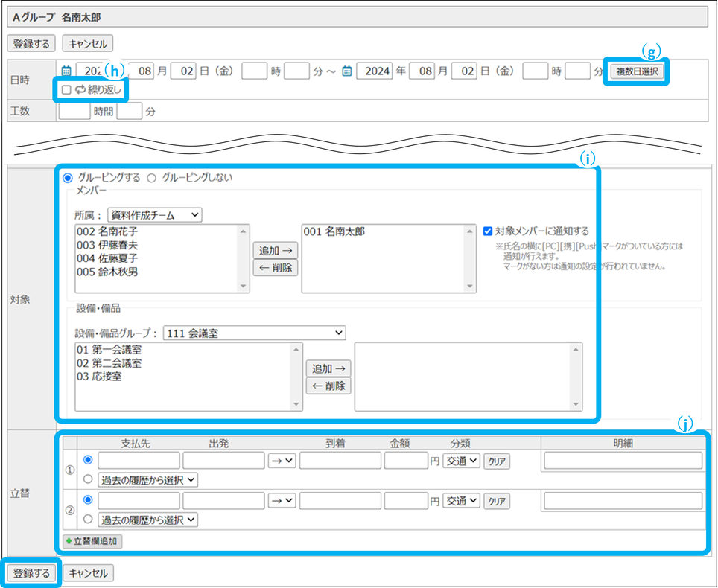
Task: Expand the 設備・備品グループ 111 会議室 dropdown
Action: pyautogui.click(x=254, y=333)
